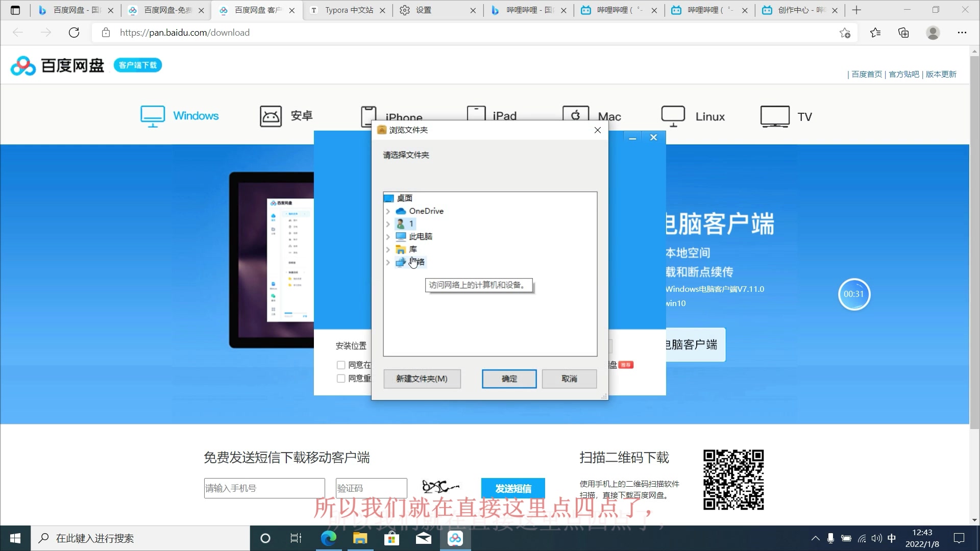Open Cortana circle icon on taskbar
Image resolution: width=980 pixels, height=551 pixels.
[x=265, y=538]
